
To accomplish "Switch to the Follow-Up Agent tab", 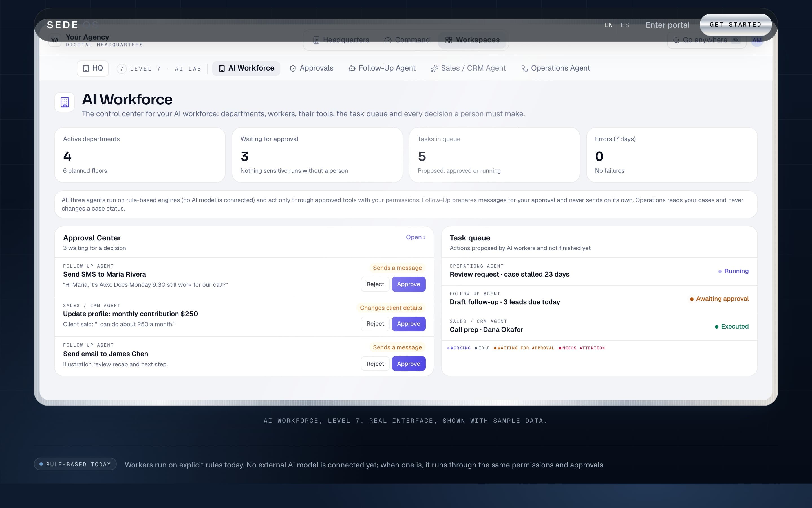I will (x=382, y=69).
